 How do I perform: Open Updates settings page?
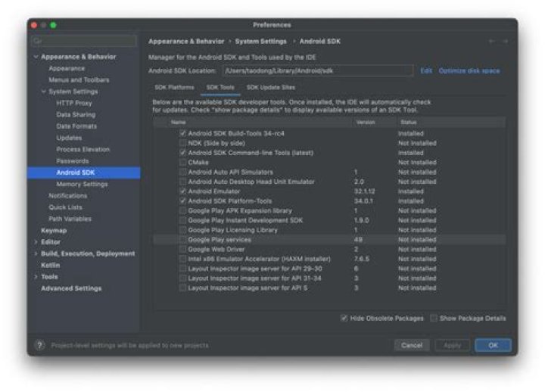click(69, 138)
